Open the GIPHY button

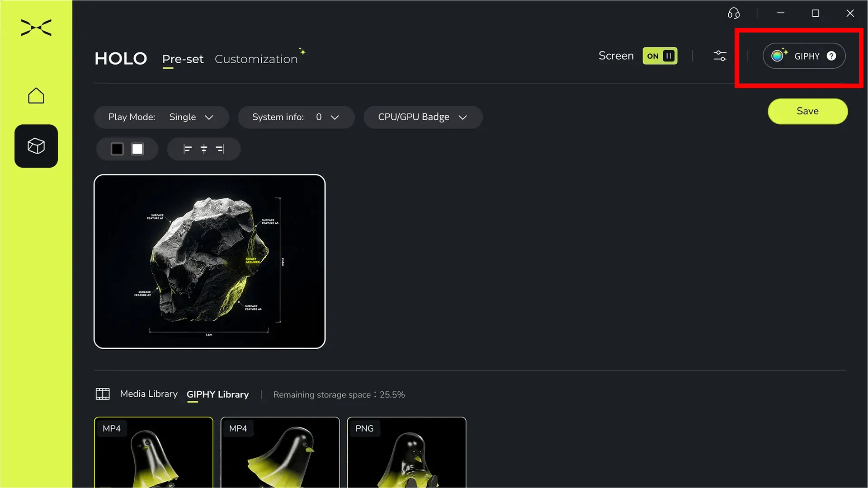[x=804, y=56]
